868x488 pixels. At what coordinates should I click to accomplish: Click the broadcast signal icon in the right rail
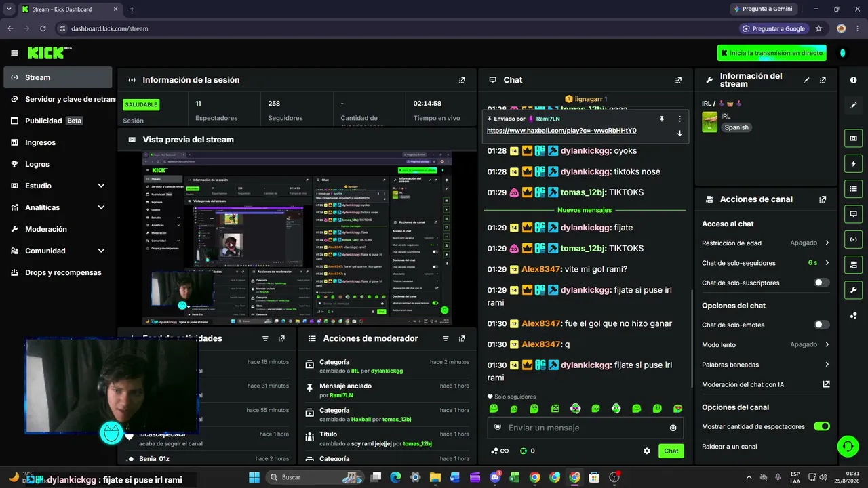coord(853,239)
